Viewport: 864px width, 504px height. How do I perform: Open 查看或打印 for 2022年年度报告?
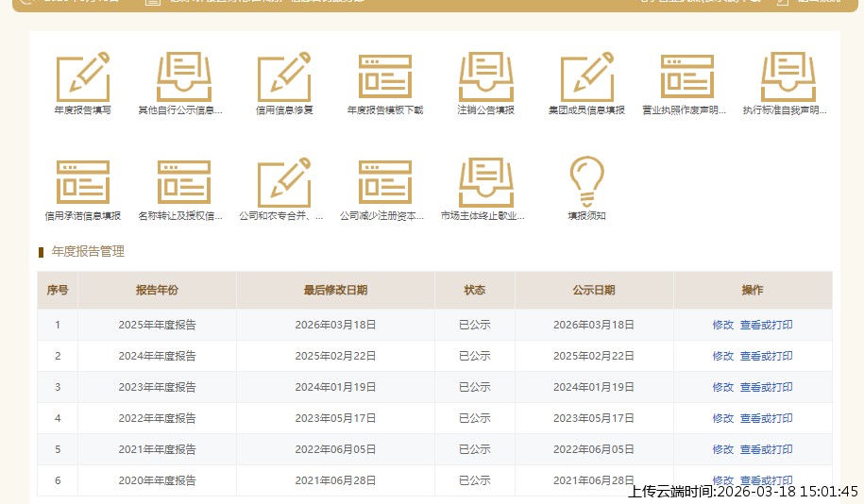(x=766, y=418)
